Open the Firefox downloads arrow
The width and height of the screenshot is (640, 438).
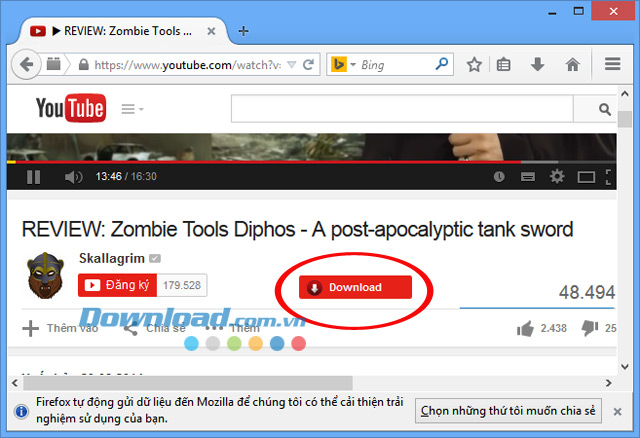538,64
